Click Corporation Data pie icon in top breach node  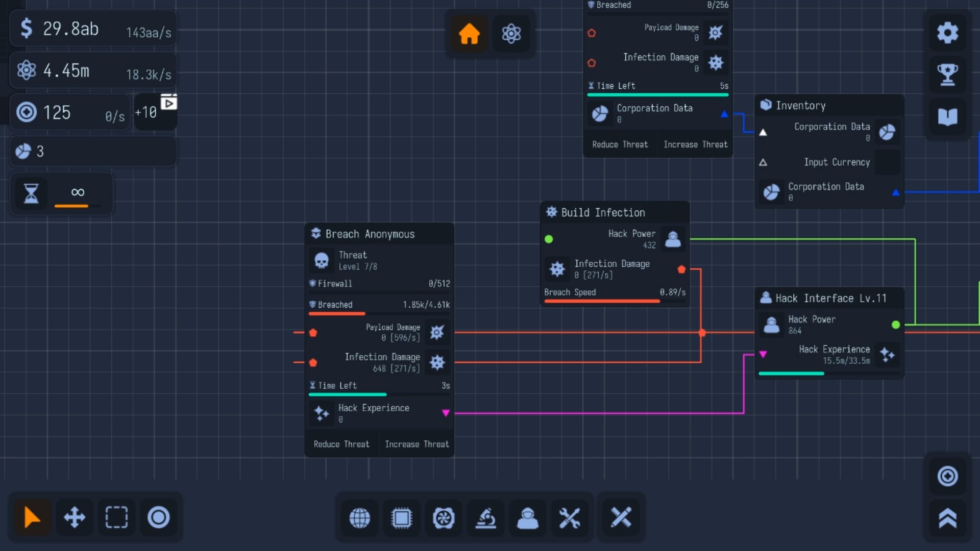tap(600, 114)
